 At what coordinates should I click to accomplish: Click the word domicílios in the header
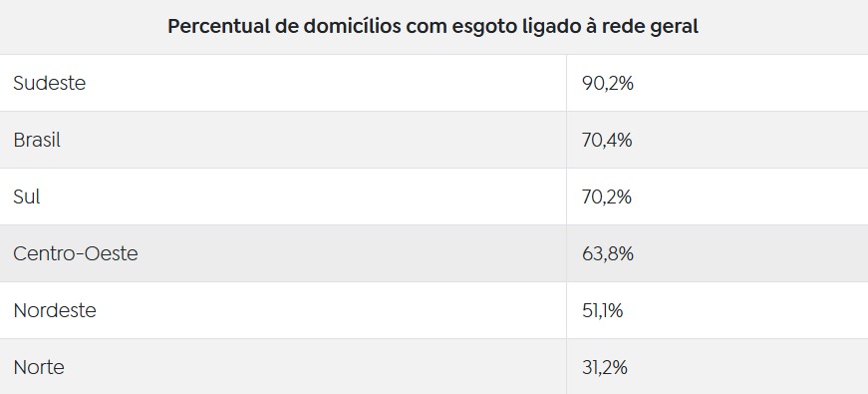(353, 27)
